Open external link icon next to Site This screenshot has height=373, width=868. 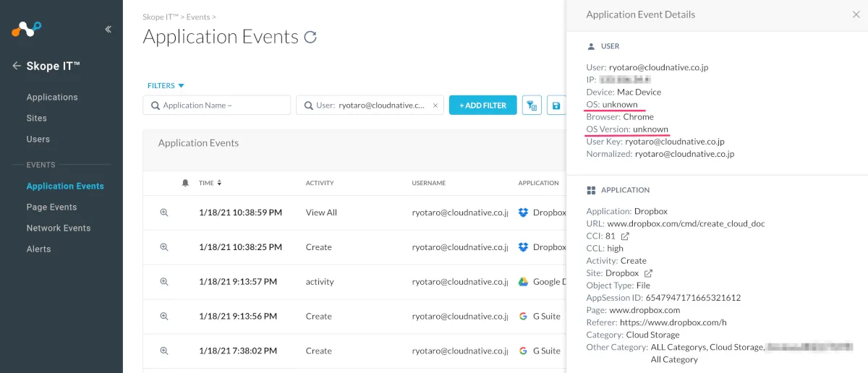[649, 273]
